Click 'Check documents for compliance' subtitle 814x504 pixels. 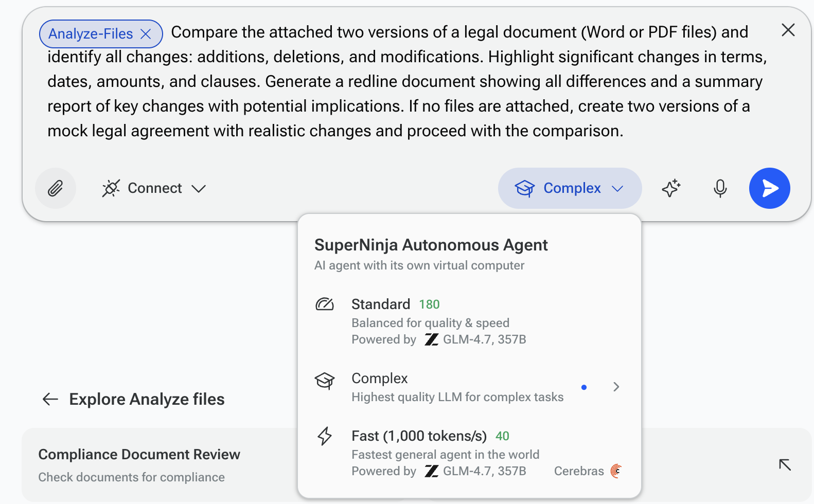coord(131,477)
